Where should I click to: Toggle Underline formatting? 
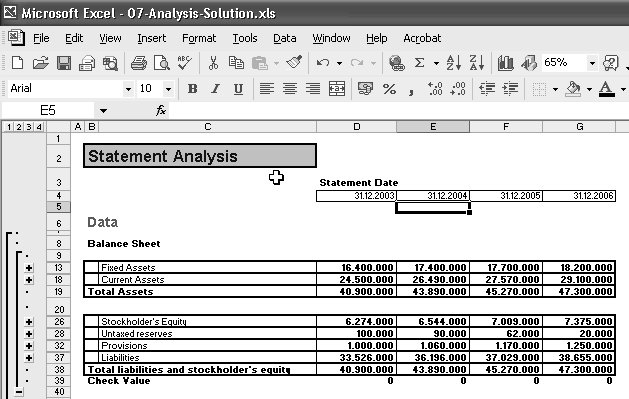coord(238,89)
